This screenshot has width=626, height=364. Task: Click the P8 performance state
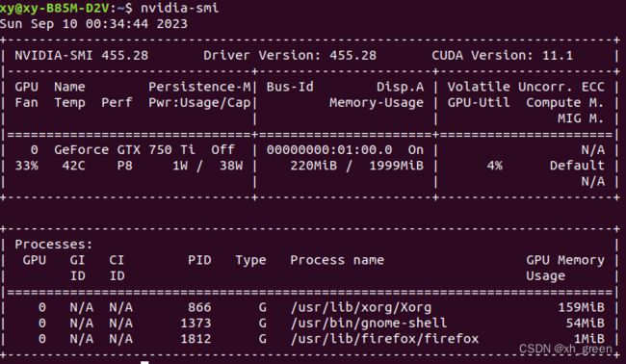[124, 166]
